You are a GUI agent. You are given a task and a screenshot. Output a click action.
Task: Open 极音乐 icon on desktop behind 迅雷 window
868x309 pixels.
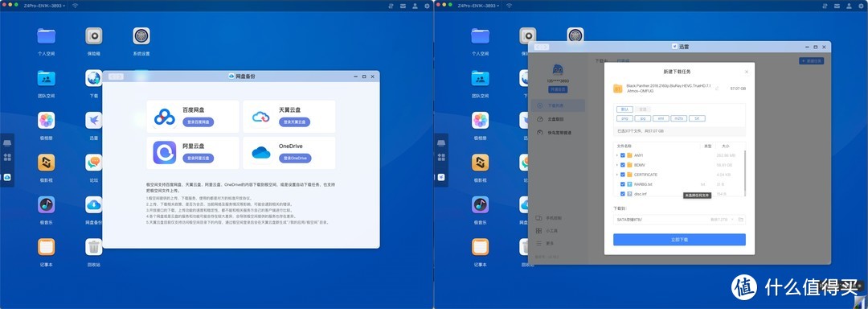pyautogui.click(x=481, y=205)
